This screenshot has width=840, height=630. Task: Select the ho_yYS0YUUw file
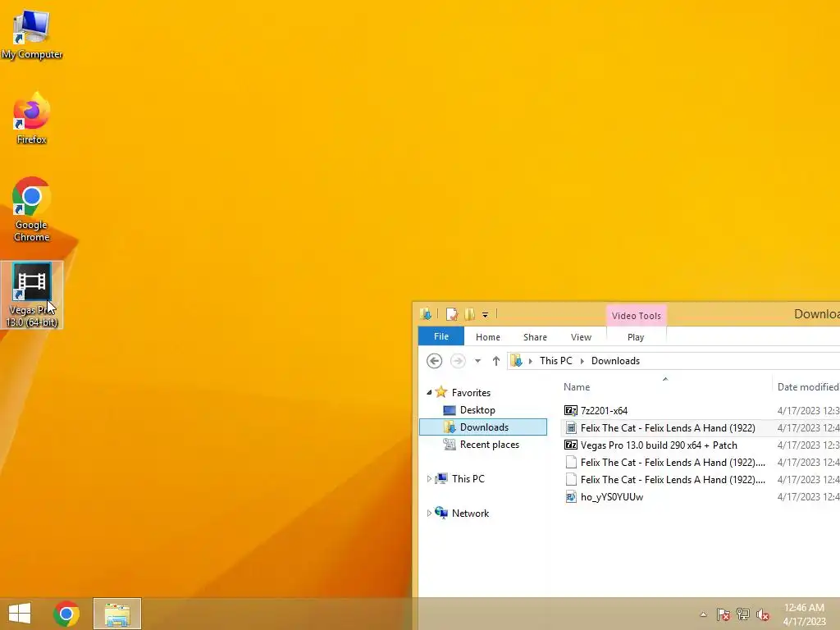[612, 496]
